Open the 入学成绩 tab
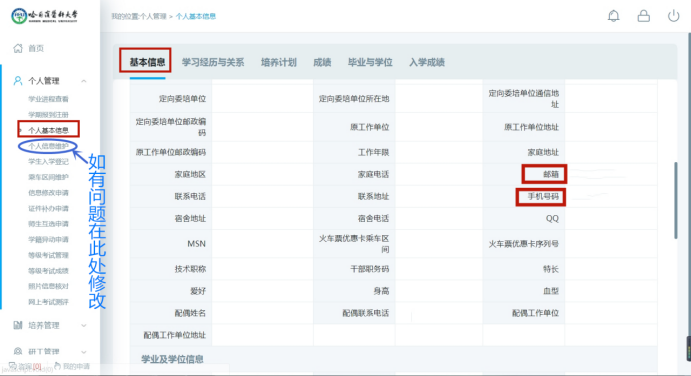This screenshot has height=376, width=691. (x=427, y=62)
